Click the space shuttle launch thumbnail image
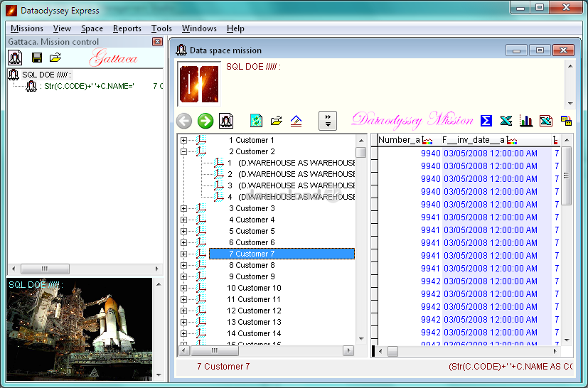 tap(79, 328)
